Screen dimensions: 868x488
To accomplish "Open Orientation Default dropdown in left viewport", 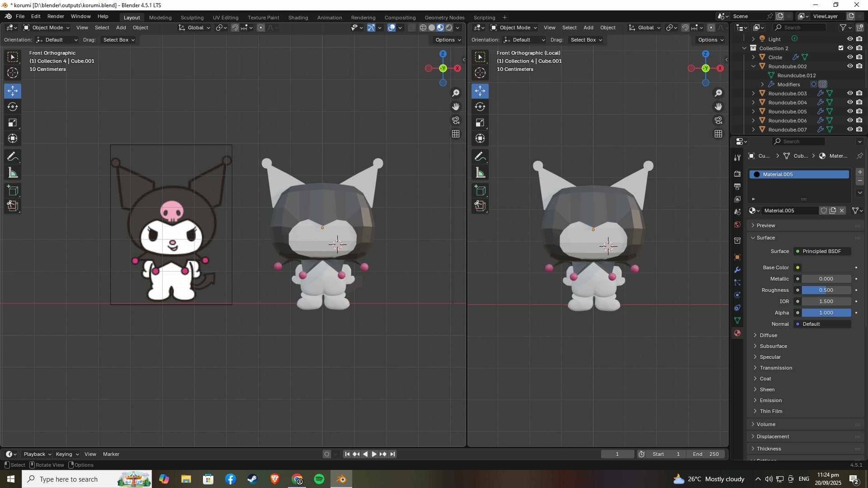I will (x=57, y=40).
